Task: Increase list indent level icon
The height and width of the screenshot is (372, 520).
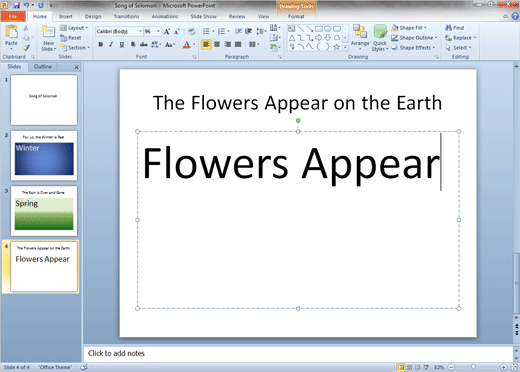Action: tap(248, 31)
